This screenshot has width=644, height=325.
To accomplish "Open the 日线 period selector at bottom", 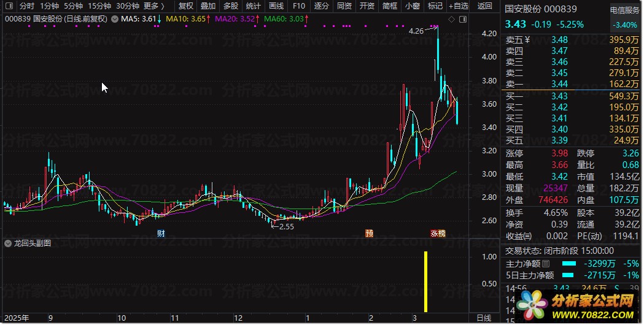I will point(484,318).
